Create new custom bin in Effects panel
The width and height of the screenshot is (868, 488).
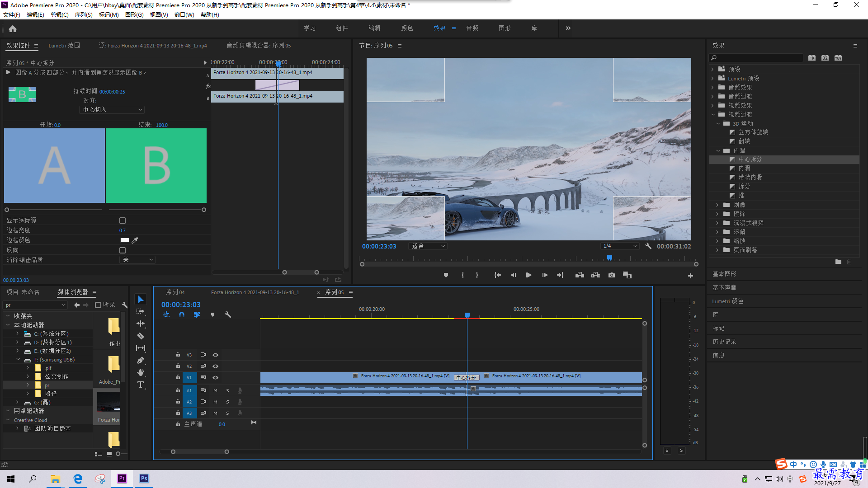[838, 262]
